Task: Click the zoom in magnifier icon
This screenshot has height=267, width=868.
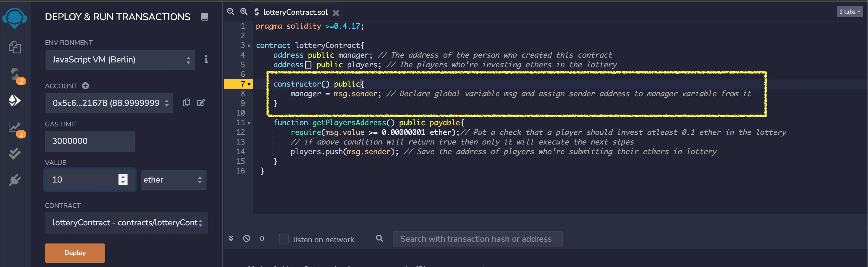Action: coord(244,12)
